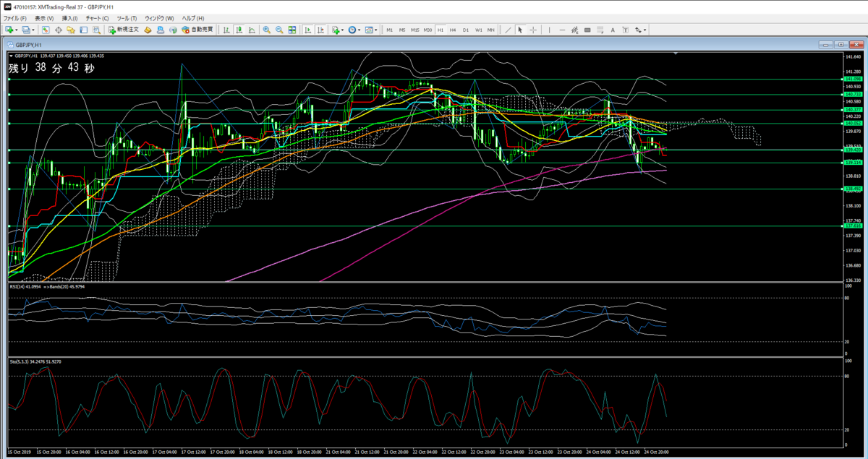Select the D1 timeframe

point(466,30)
